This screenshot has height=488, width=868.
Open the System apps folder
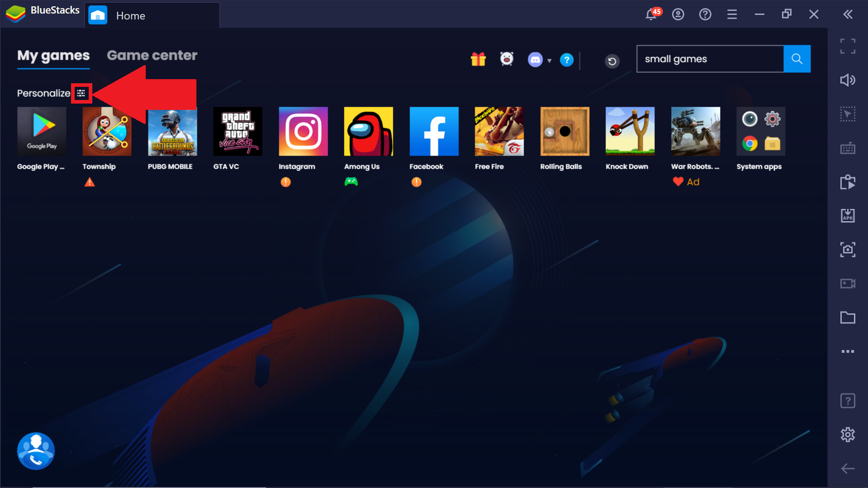[761, 132]
